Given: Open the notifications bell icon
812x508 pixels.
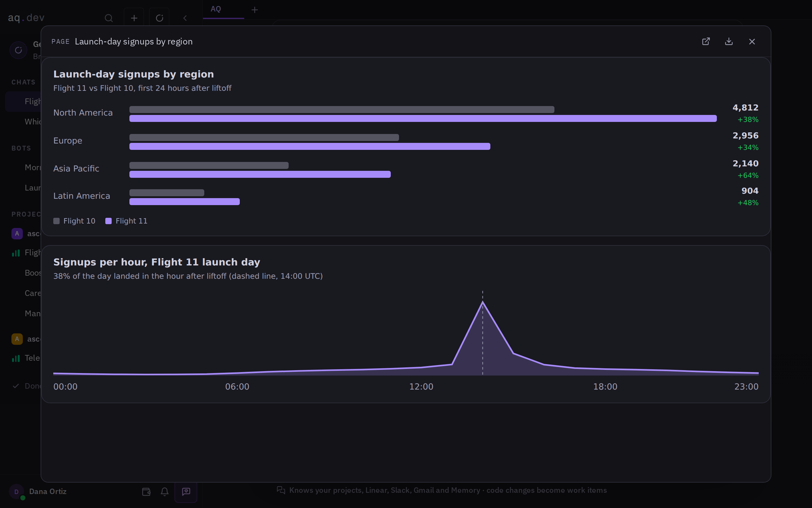Looking at the screenshot, I should pyautogui.click(x=164, y=491).
